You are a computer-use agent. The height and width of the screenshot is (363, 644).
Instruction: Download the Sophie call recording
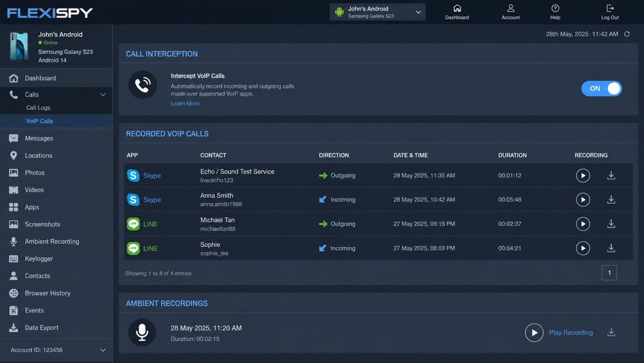click(x=611, y=248)
